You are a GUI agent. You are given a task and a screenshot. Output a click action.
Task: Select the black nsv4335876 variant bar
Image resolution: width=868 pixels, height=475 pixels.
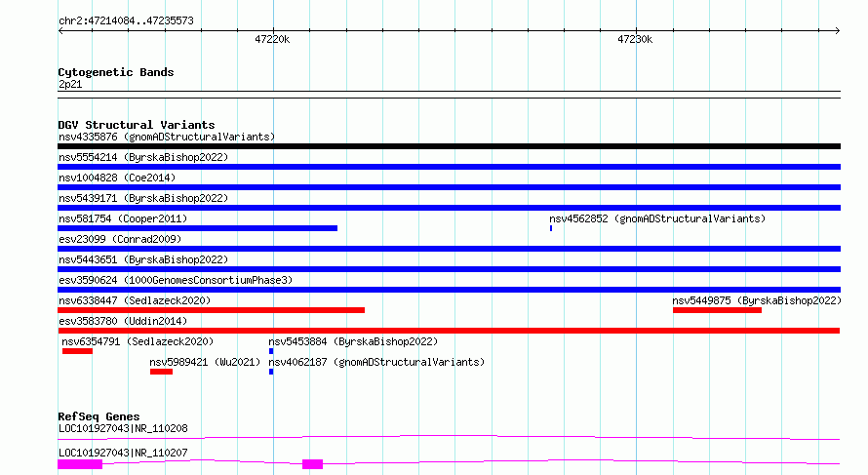449,146
